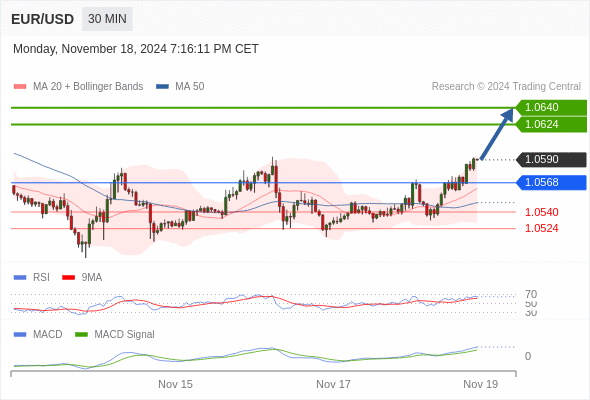Click the Nov 19 date axis label
This screenshot has width=590, height=400.
(481, 384)
